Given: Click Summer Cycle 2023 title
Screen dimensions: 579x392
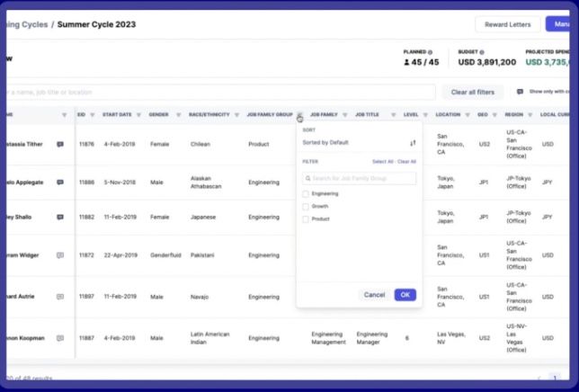Looking at the screenshot, I should 97,24.
